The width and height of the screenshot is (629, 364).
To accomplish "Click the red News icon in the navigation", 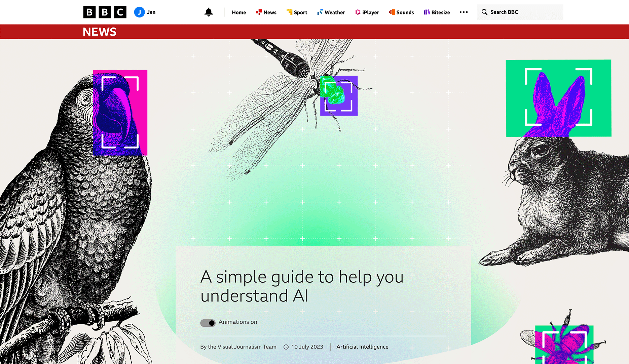I will (x=259, y=12).
